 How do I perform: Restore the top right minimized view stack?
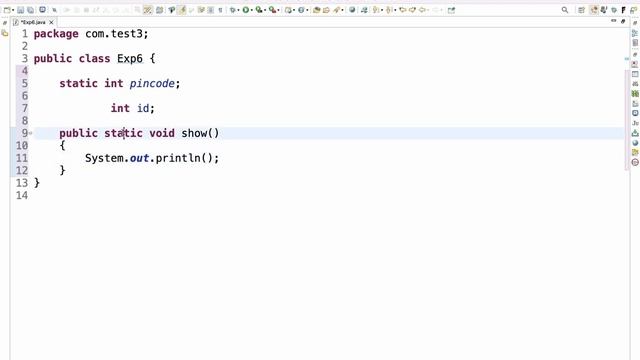(635, 23)
